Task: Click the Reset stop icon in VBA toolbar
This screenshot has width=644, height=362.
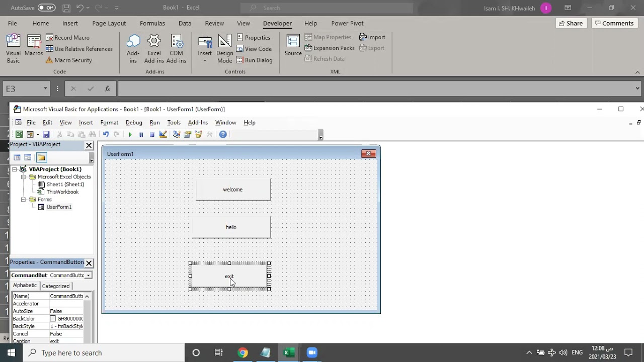Action: [152, 134]
